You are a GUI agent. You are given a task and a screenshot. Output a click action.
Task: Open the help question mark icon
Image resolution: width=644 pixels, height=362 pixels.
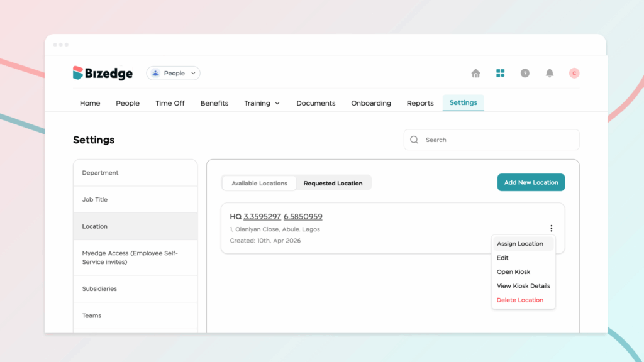[x=525, y=73]
